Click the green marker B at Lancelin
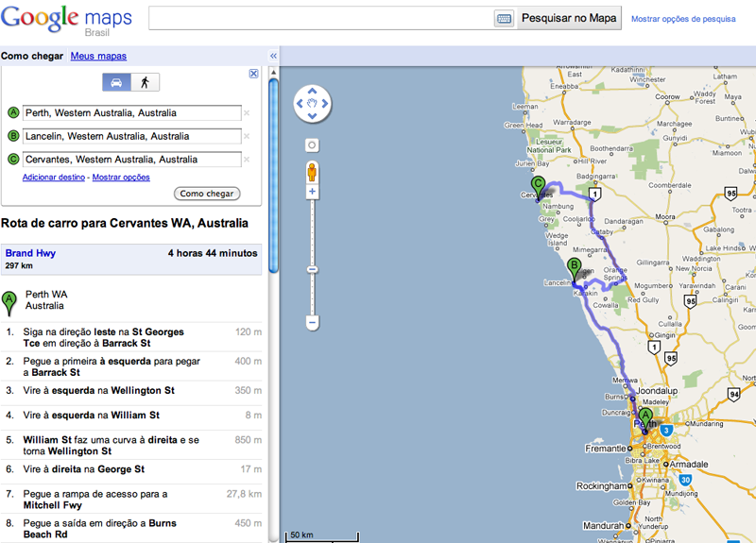 click(x=574, y=267)
